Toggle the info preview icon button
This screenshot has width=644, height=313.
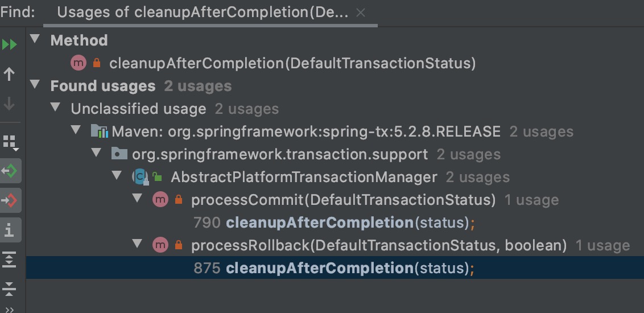click(x=10, y=230)
